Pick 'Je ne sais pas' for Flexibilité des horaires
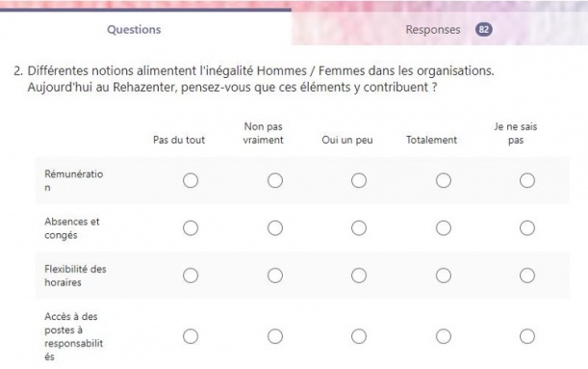The image size is (588, 369). 527,276
